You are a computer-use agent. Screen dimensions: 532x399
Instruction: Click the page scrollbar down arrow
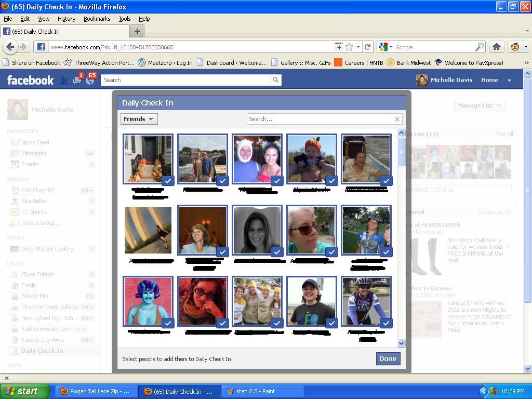(527, 368)
